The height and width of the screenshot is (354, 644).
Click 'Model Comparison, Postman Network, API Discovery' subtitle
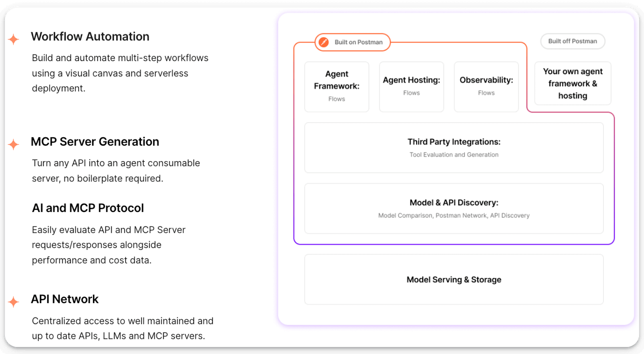pos(454,215)
